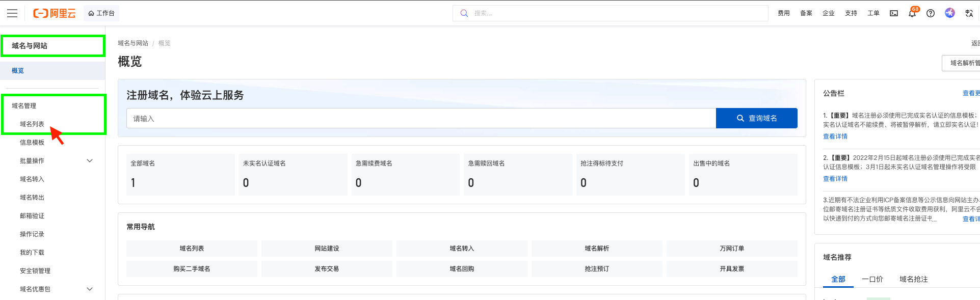This screenshot has width=980, height=300.
Task: Open the hamburger main menu
Action: (12, 13)
